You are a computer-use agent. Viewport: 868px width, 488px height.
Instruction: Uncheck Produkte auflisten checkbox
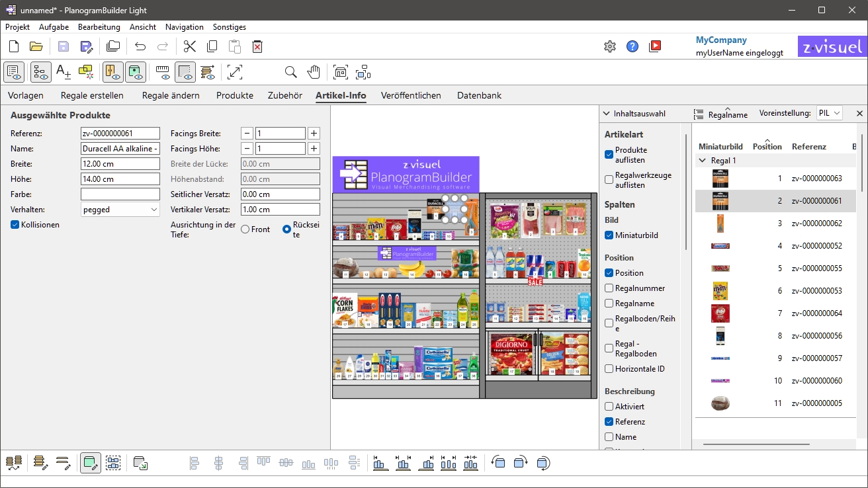click(609, 155)
